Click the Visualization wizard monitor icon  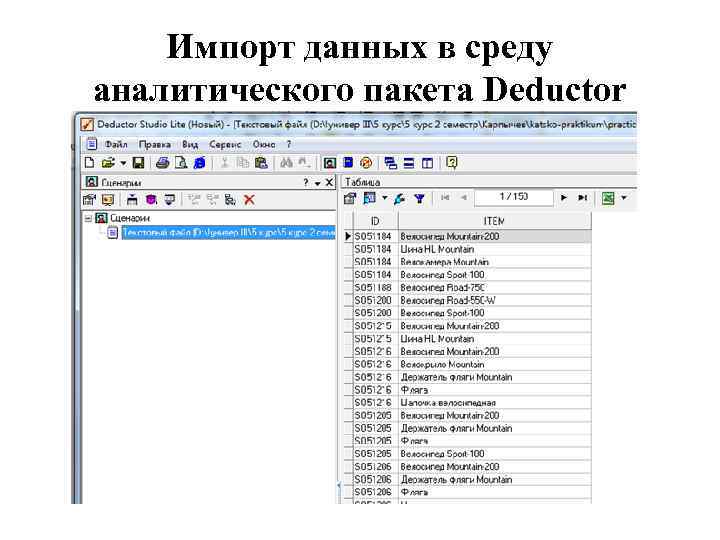[x=169, y=200]
